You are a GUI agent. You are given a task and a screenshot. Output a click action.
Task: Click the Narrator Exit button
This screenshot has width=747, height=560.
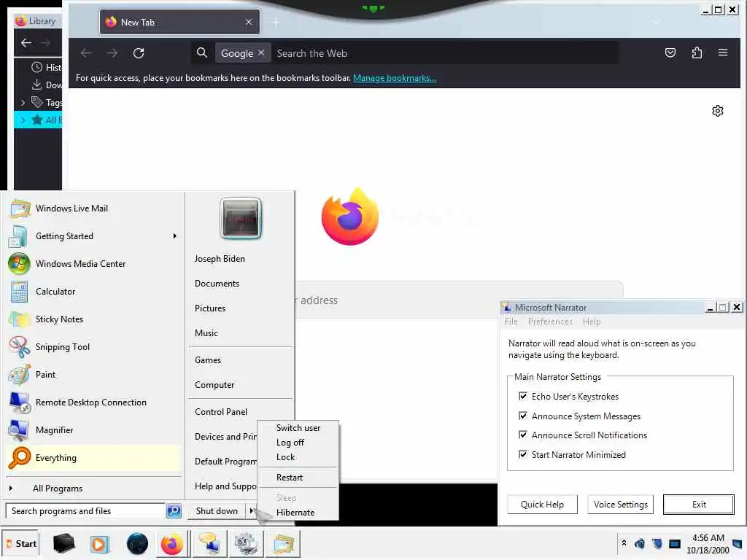pyautogui.click(x=698, y=505)
